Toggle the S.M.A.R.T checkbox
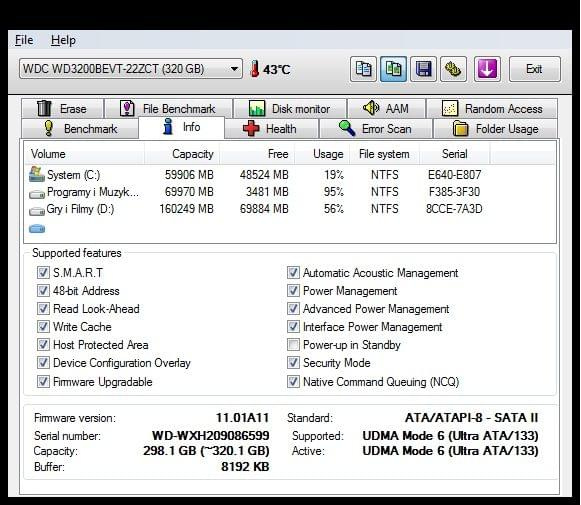The width and height of the screenshot is (581, 505). (43, 273)
